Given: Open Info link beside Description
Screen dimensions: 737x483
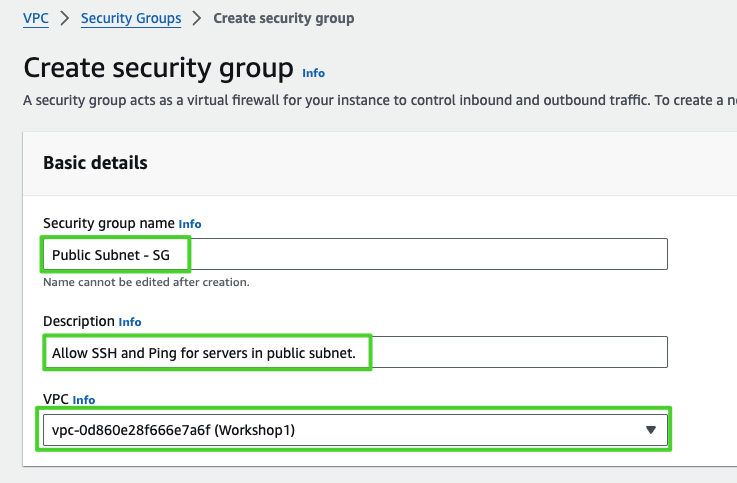Looking at the screenshot, I should click(130, 322).
